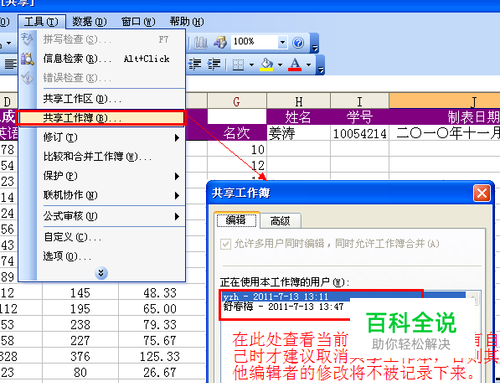Close the 共享工作簿 dialog

(x=482, y=193)
